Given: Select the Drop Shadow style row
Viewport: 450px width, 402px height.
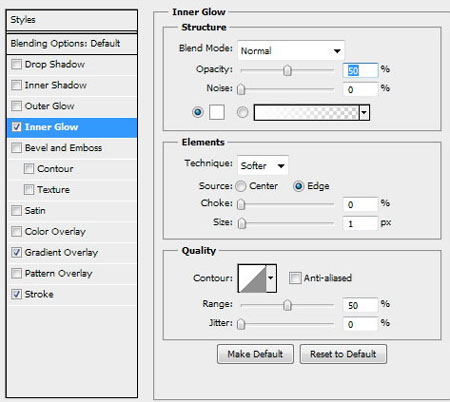Looking at the screenshot, I should (x=72, y=64).
